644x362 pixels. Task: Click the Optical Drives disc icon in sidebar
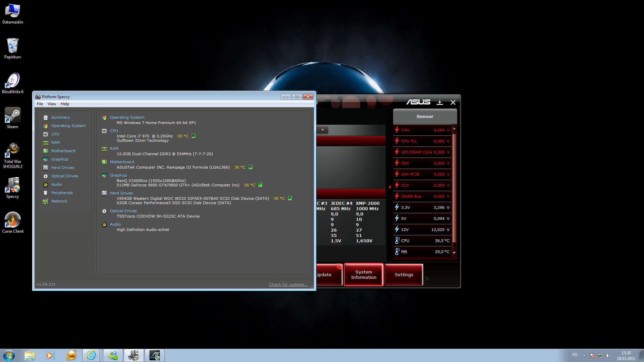pyautogui.click(x=46, y=176)
